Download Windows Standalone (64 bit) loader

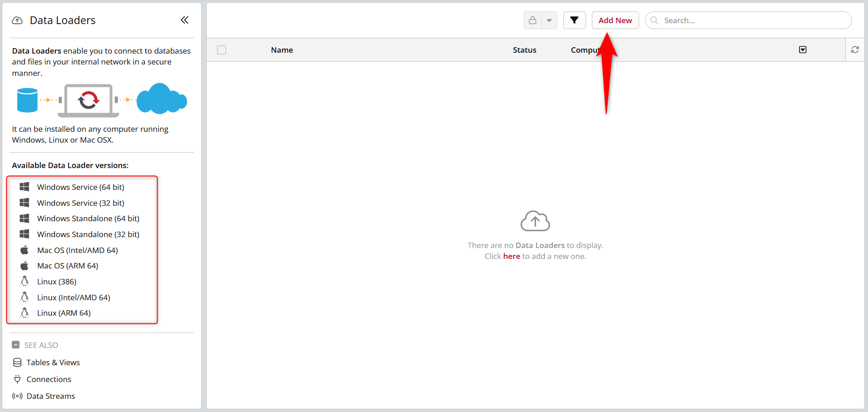88,218
